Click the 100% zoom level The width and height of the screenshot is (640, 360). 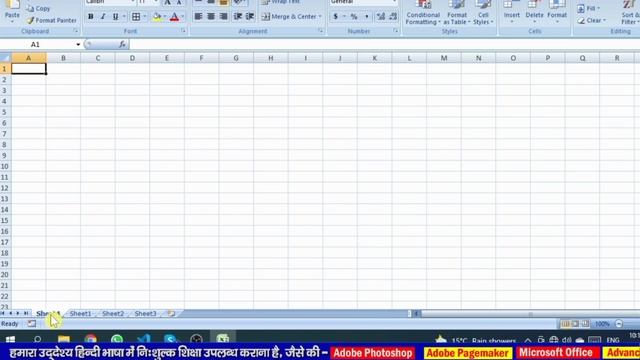602,324
